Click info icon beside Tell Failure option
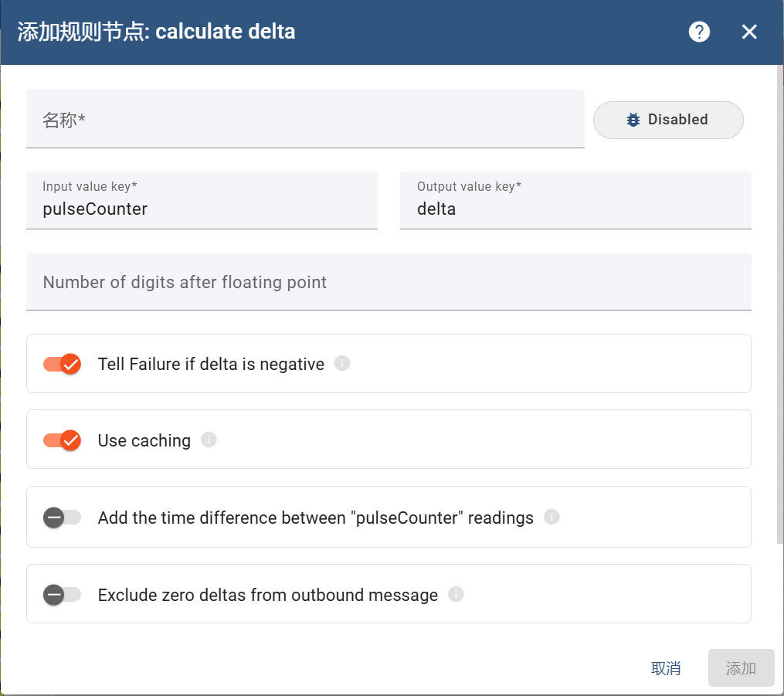 tap(342, 363)
